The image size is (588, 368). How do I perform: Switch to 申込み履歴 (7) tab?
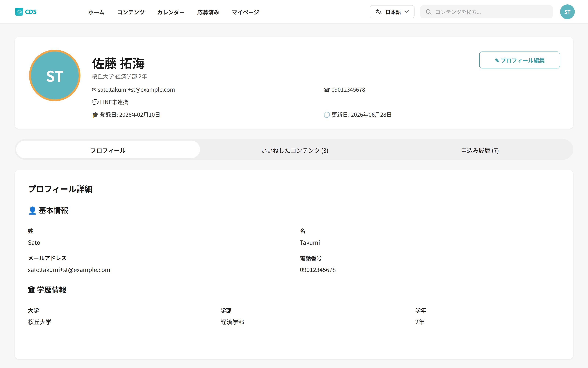click(x=480, y=150)
